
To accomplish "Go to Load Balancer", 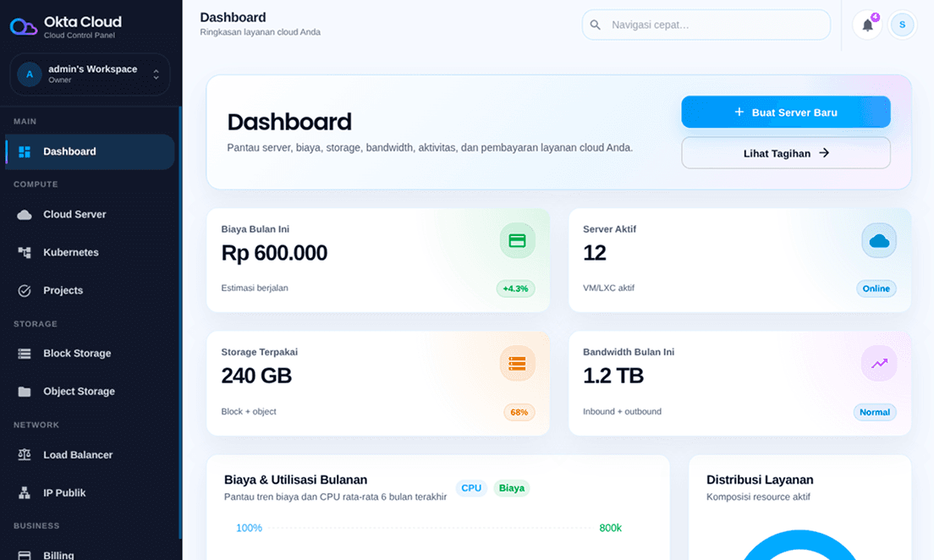I will (x=90, y=454).
